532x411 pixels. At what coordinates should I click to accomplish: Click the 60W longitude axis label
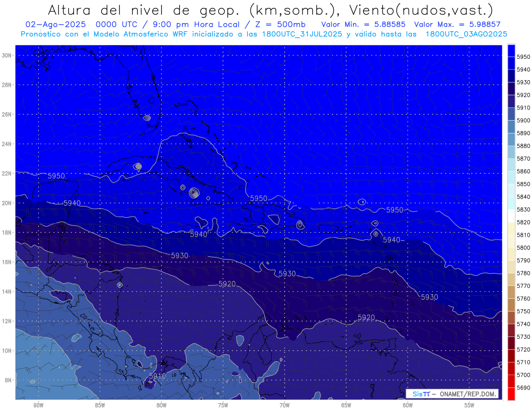click(x=408, y=405)
